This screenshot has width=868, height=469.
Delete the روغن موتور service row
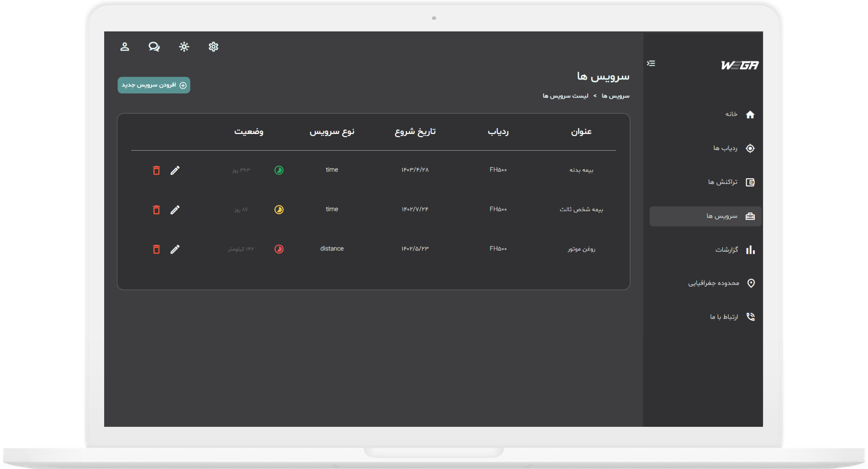156,249
